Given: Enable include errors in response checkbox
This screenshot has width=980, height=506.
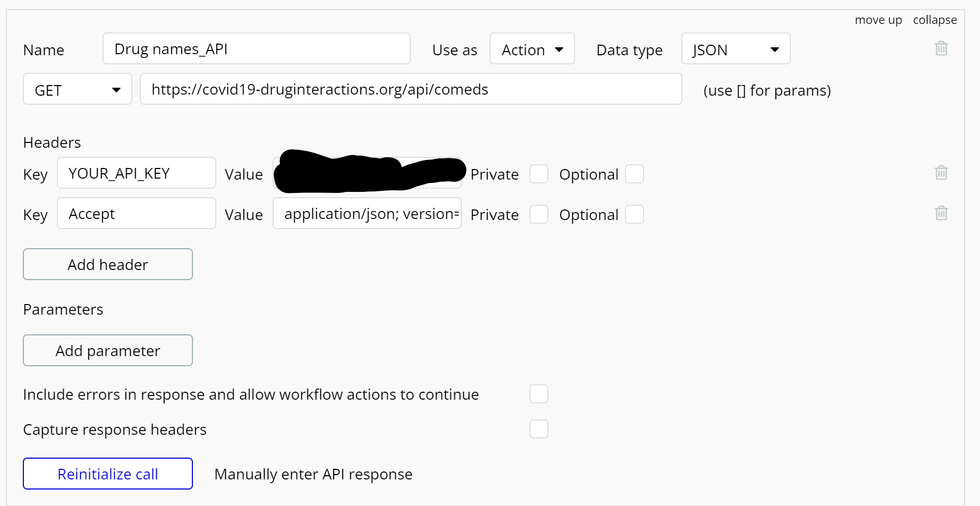Looking at the screenshot, I should point(538,394).
